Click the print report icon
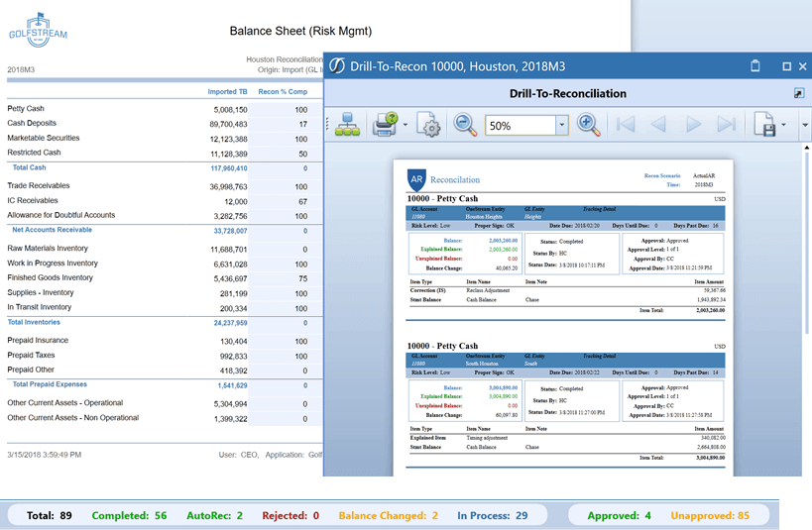The height and width of the screenshot is (530, 812). point(386,125)
